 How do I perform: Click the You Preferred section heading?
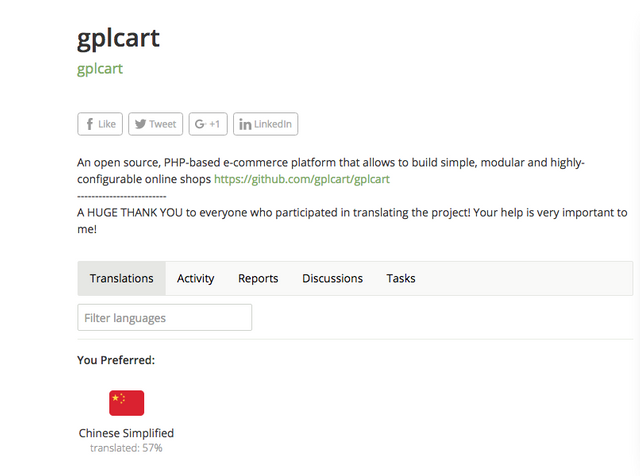[116, 360]
